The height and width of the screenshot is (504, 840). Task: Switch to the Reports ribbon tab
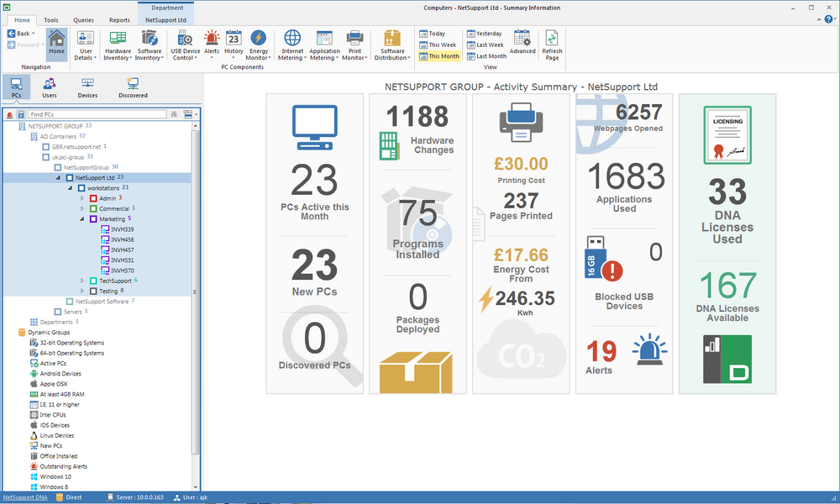pyautogui.click(x=119, y=20)
